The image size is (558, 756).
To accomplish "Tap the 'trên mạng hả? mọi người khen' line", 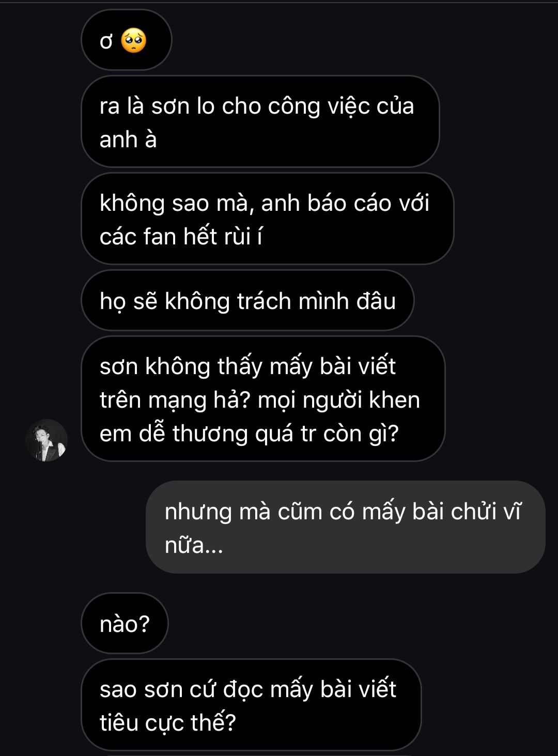I will click(x=260, y=400).
